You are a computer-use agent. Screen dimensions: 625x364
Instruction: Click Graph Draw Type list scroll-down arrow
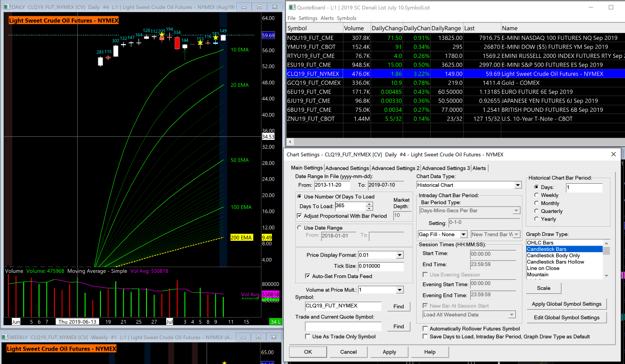606,275
